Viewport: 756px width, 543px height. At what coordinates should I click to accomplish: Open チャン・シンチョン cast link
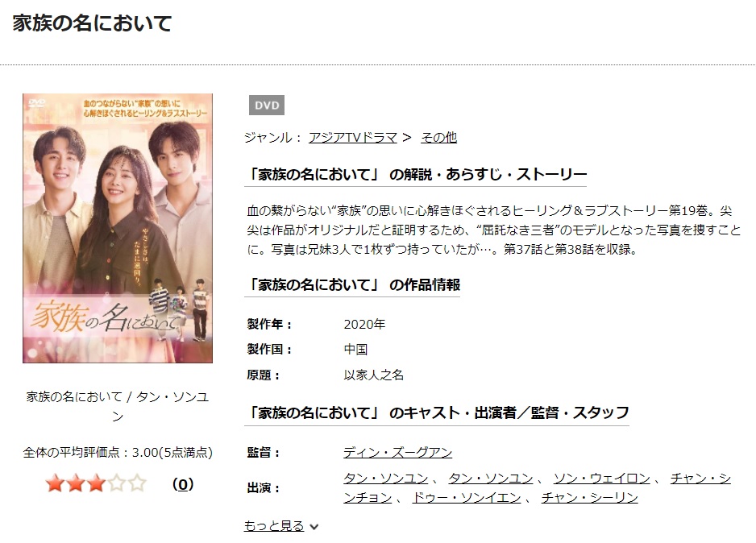pos(700,479)
